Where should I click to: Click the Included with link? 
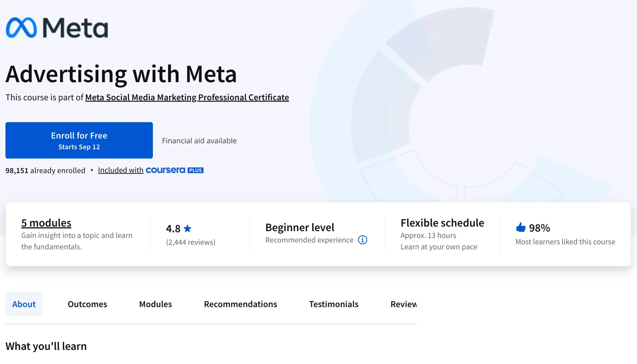click(120, 170)
